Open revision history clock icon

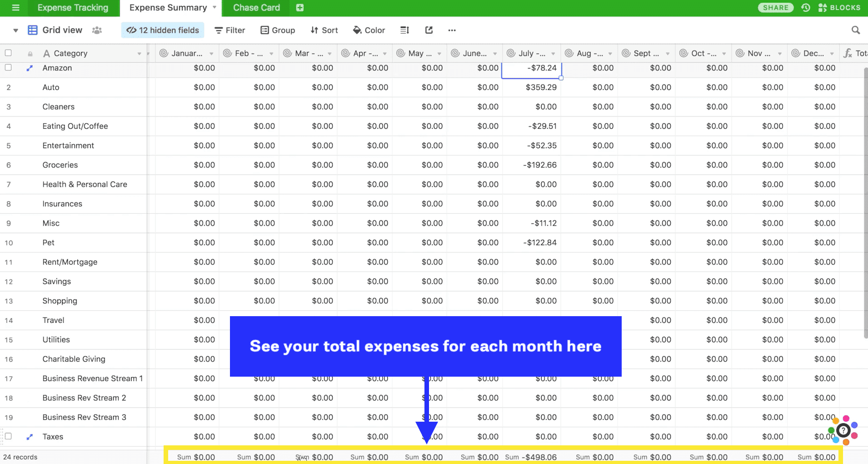pyautogui.click(x=806, y=8)
